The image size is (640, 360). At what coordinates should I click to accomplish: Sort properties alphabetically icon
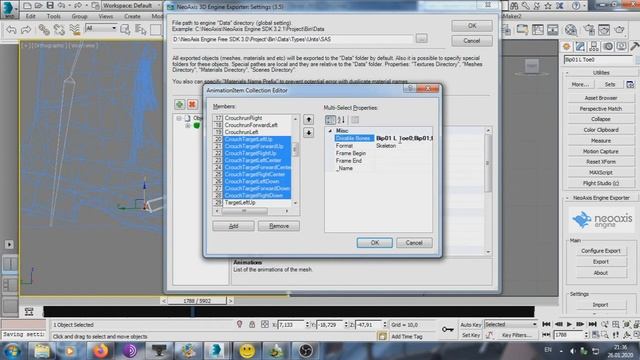pos(341,120)
